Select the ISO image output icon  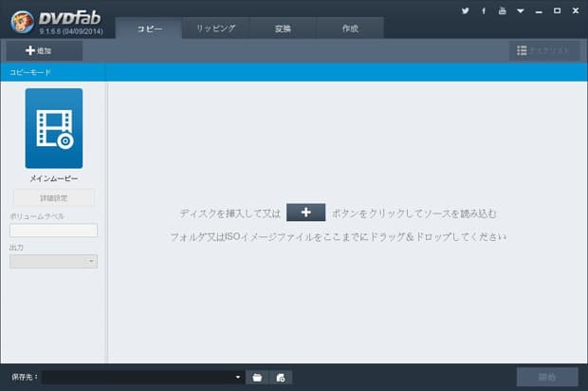[x=280, y=377]
